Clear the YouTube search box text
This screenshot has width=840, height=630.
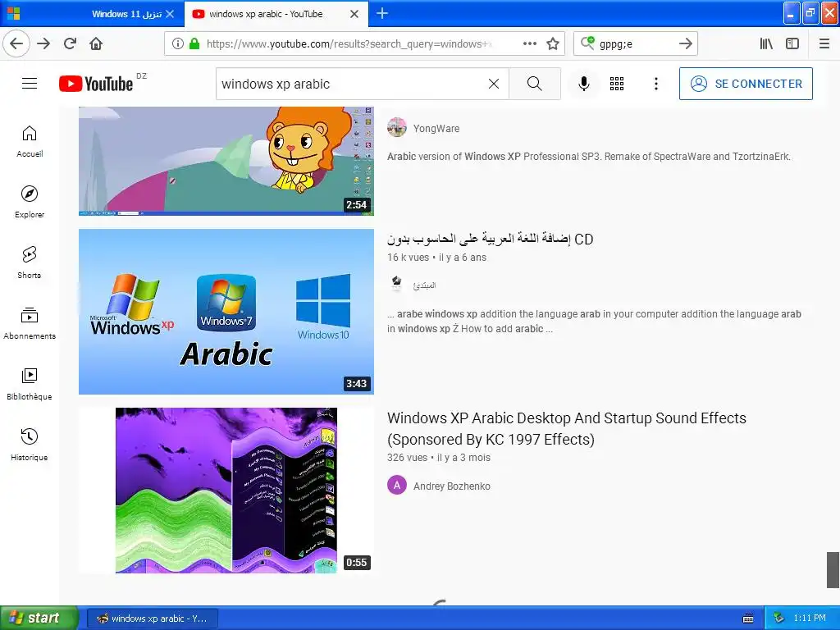click(494, 84)
